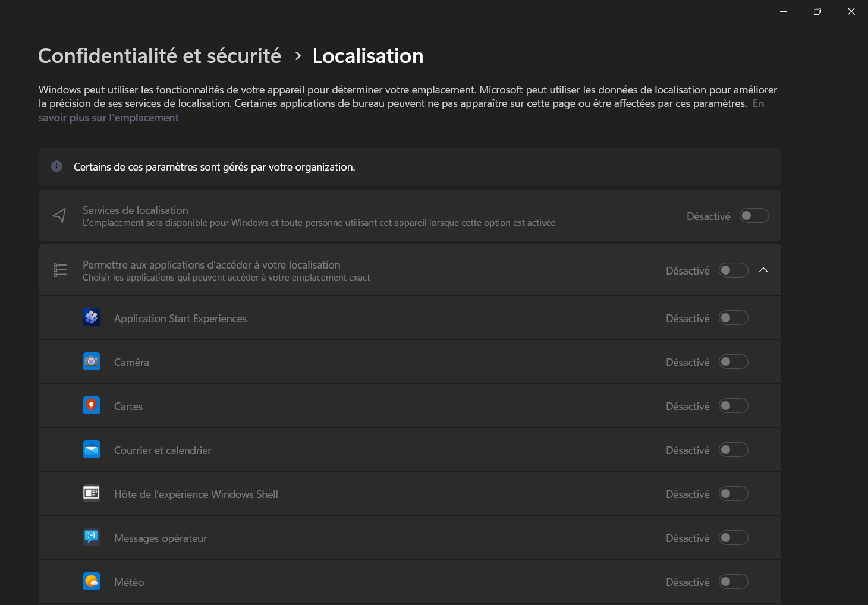Expand Permettre aux applications d'accéder à votre localisation
This screenshot has height=605, width=868.
(763, 269)
